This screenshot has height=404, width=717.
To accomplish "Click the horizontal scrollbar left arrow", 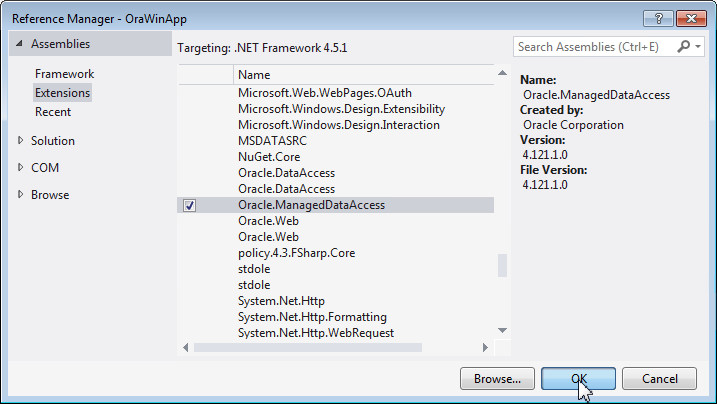I will 184,347.
